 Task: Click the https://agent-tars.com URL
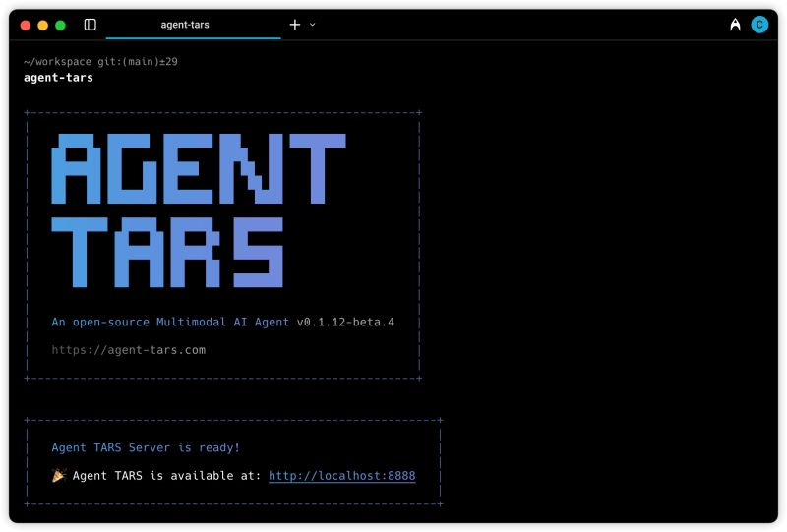[129, 350]
